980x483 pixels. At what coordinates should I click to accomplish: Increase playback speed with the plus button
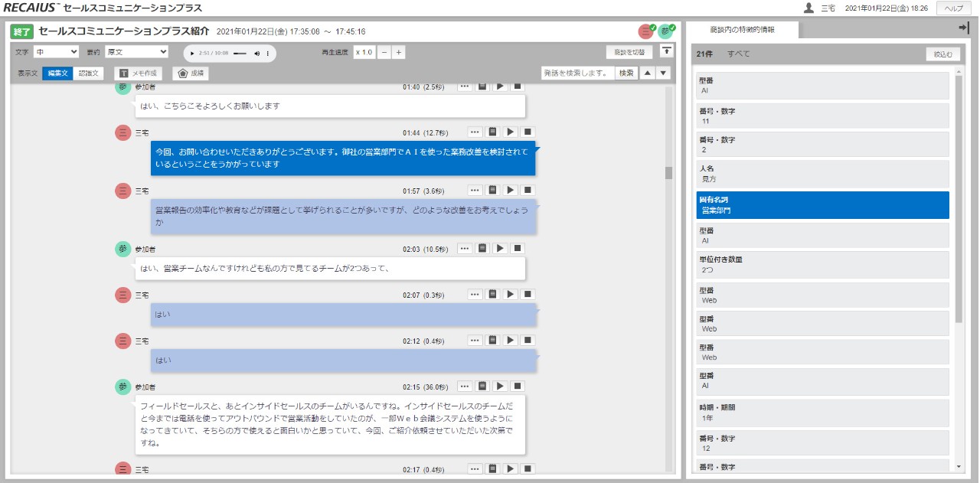(x=399, y=52)
